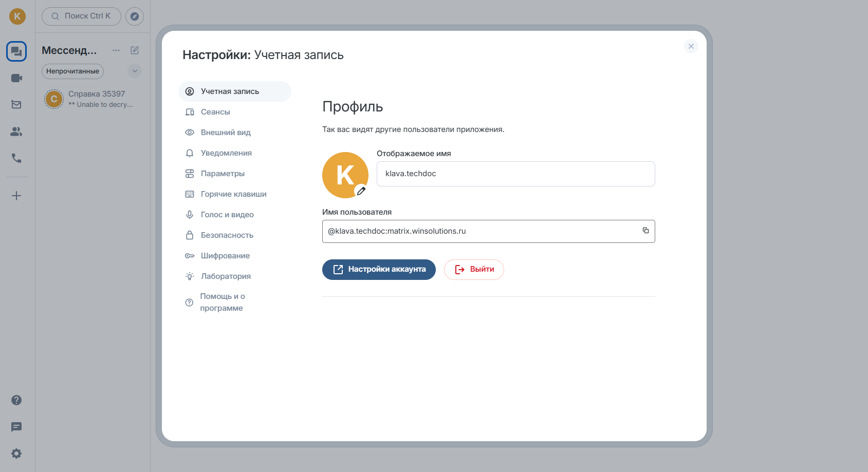Open the Внешний вид settings tab
This screenshot has width=868, height=472.
coord(235,133)
